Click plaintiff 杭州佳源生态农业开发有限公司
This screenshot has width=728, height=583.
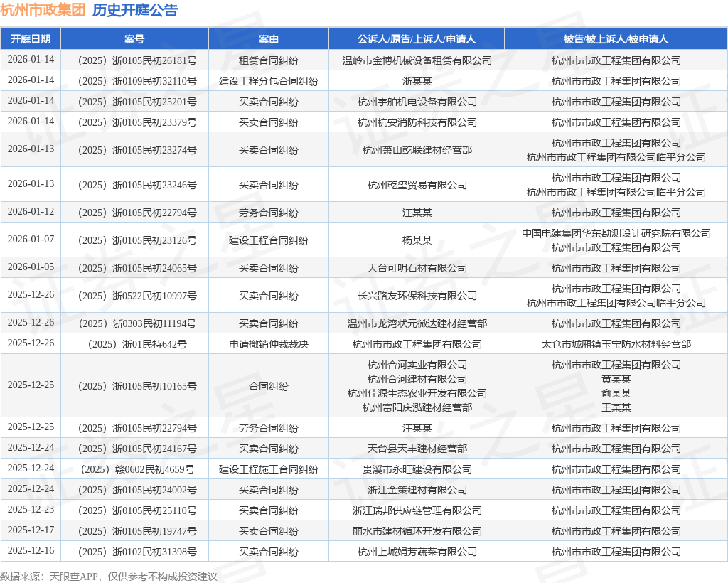[x=417, y=393]
